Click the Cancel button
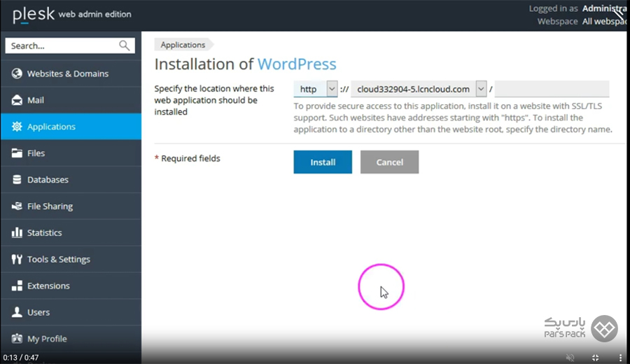Image resolution: width=630 pixels, height=364 pixels. 389,162
